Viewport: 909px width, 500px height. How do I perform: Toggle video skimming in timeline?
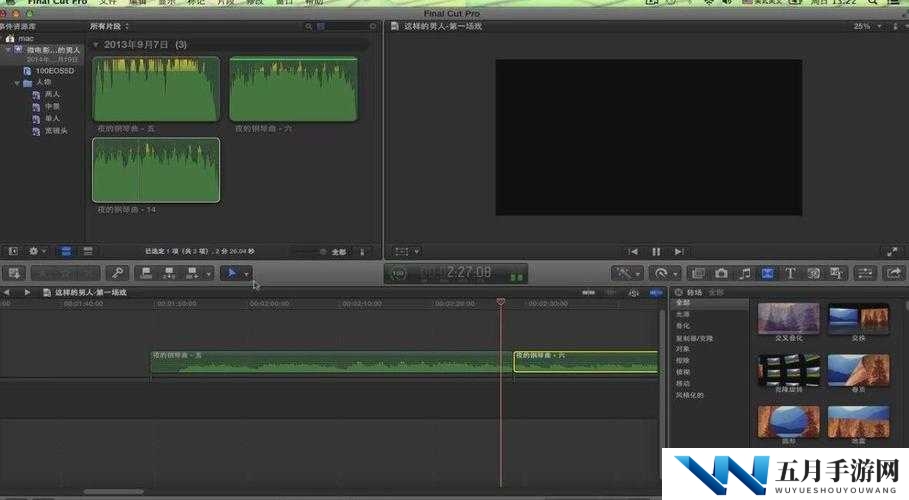point(588,292)
